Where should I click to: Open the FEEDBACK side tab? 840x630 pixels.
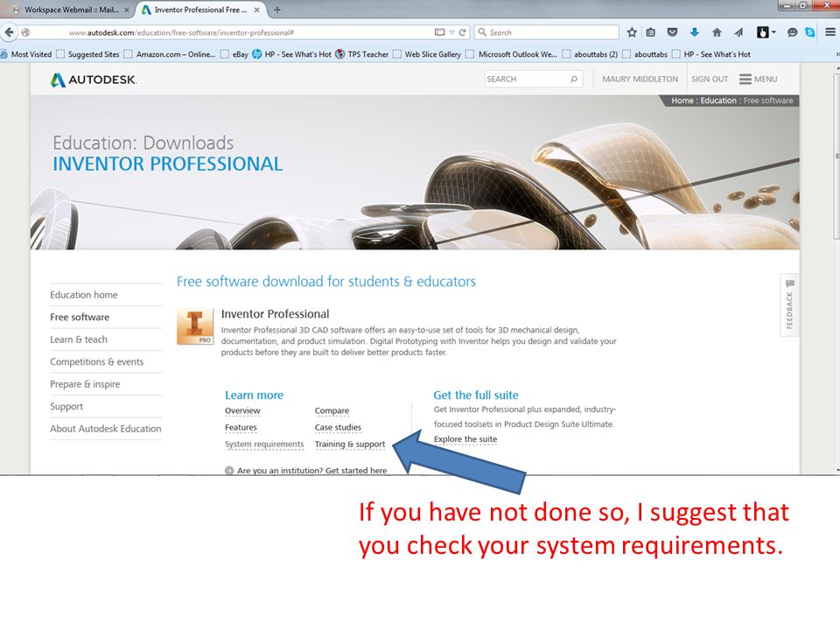pos(789,304)
